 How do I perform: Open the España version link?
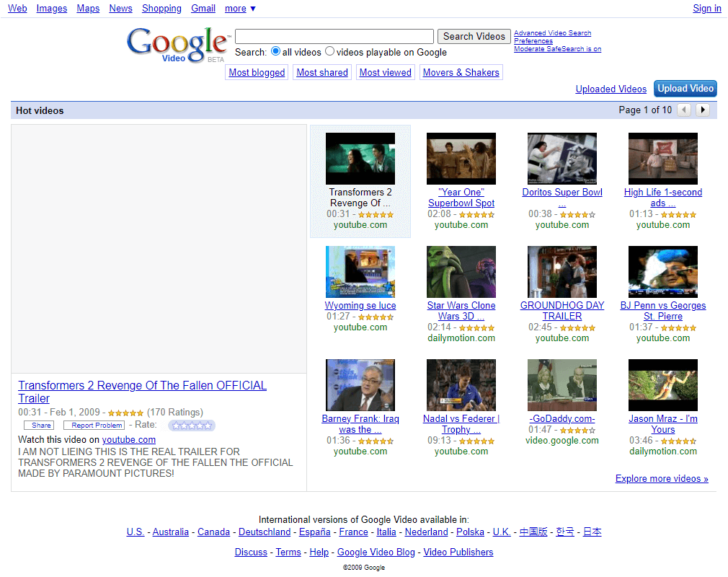coord(315,532)
